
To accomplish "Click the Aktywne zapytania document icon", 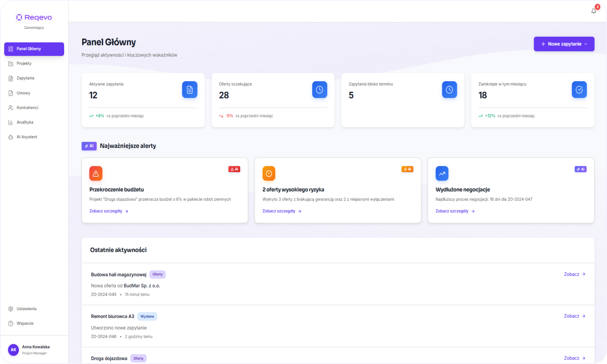I will (190, 90).
